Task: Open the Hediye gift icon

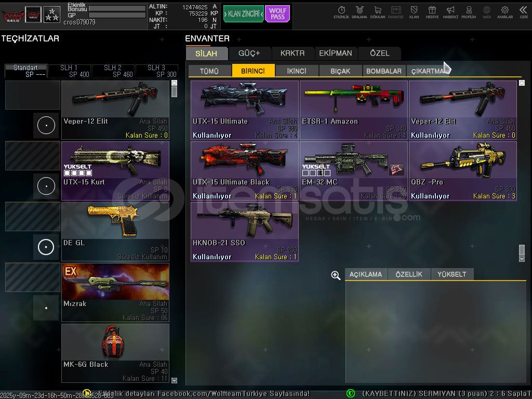Action: pyautogui.click(x=432, y=12)
